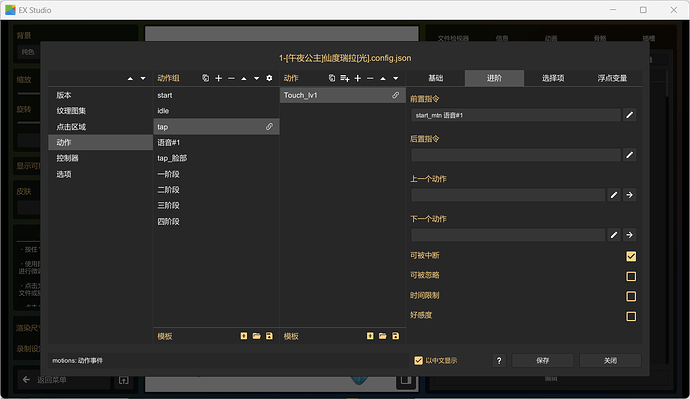
Task: Enable the 可被忽略 checkbox
Action: [x=631, y=276]
